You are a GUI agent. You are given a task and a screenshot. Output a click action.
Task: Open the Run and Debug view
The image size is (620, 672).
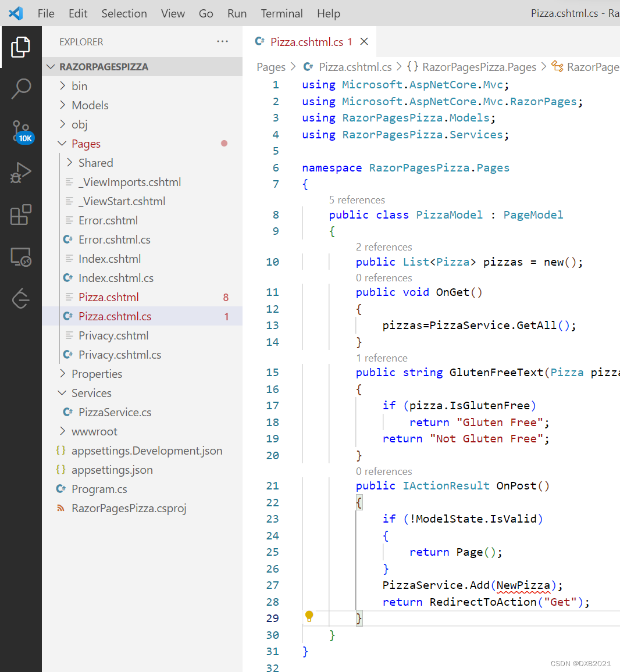click(20, 173)
